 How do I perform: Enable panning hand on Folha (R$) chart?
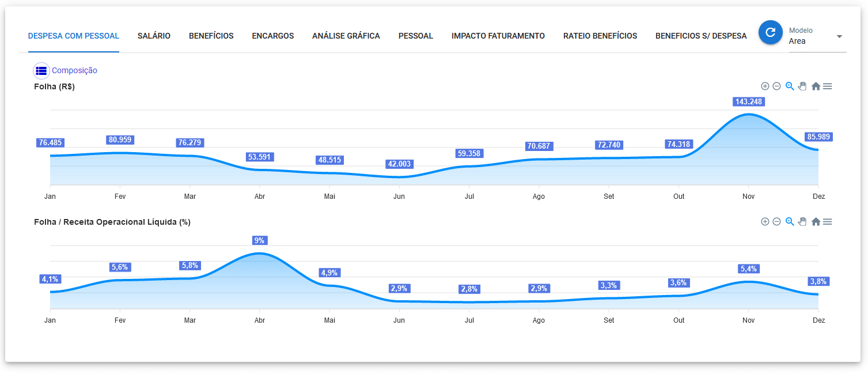click(x=802, y=86)
